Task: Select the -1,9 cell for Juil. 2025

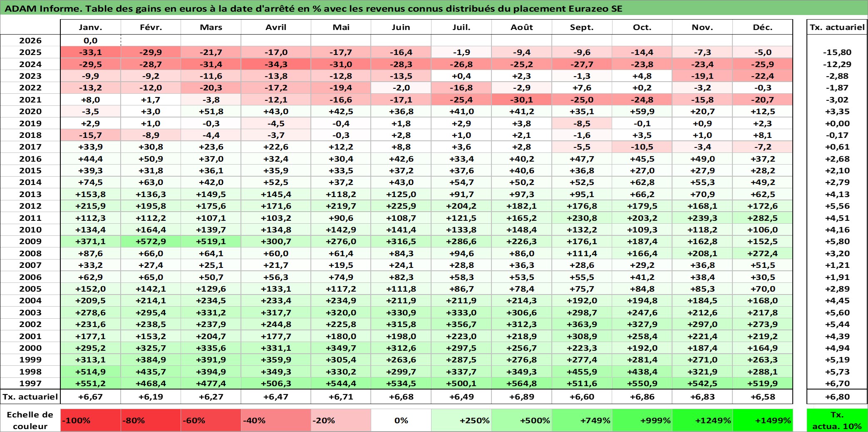Action: [x=461, y=52]
